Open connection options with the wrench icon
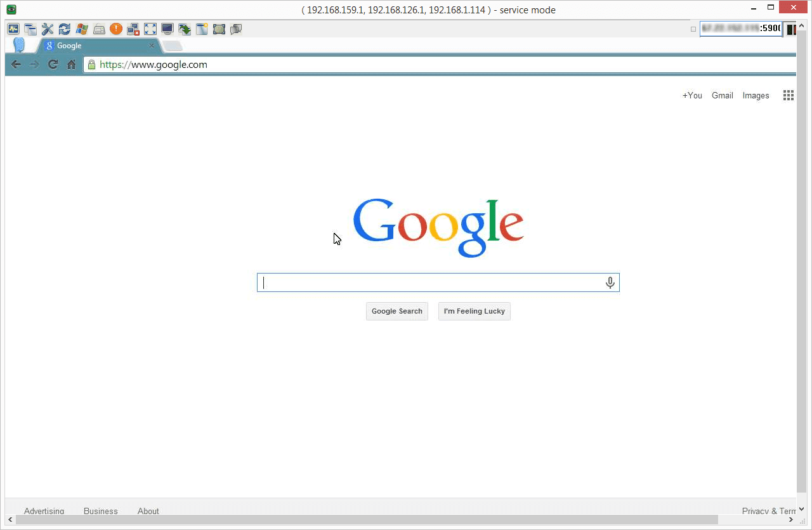 coord(48,29)
